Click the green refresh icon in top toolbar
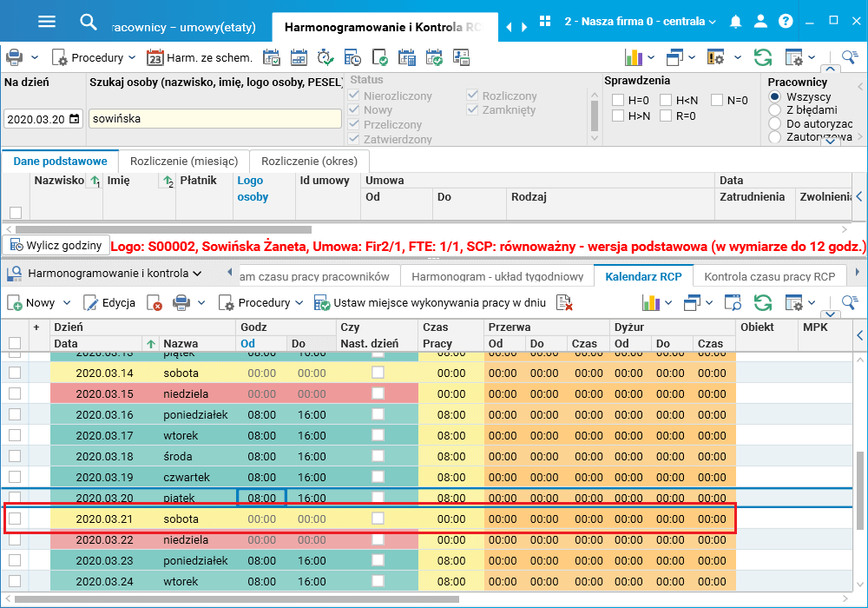 [x=763, y=58]
